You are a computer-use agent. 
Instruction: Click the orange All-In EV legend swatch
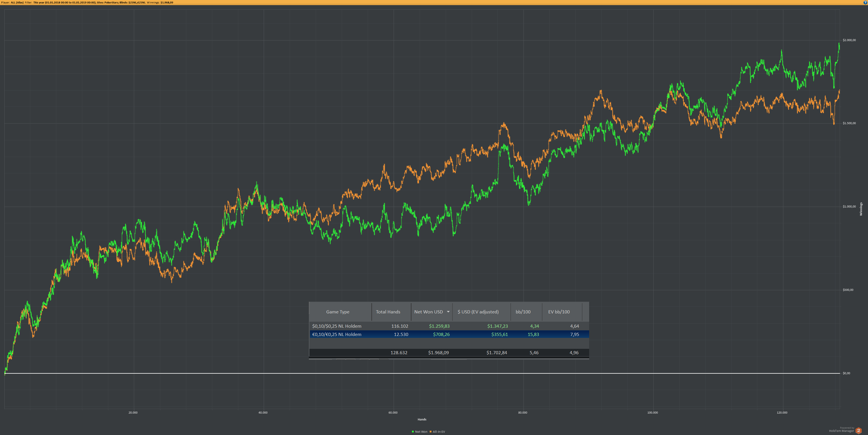tap(431, 432)
